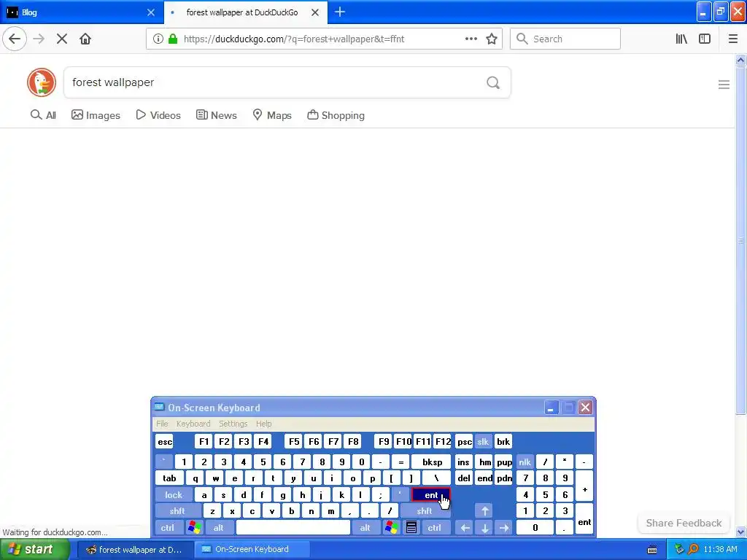Toggle the right ctrl key
This screenshot has height=560, width=747.
tap(434, 528)
